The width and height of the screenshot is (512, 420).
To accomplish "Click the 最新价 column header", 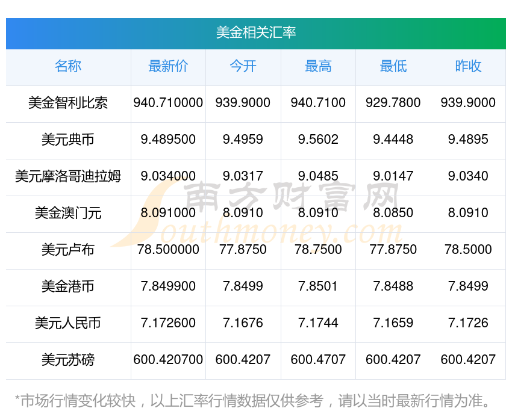I will pyautogui.click(x=168, y=66).
